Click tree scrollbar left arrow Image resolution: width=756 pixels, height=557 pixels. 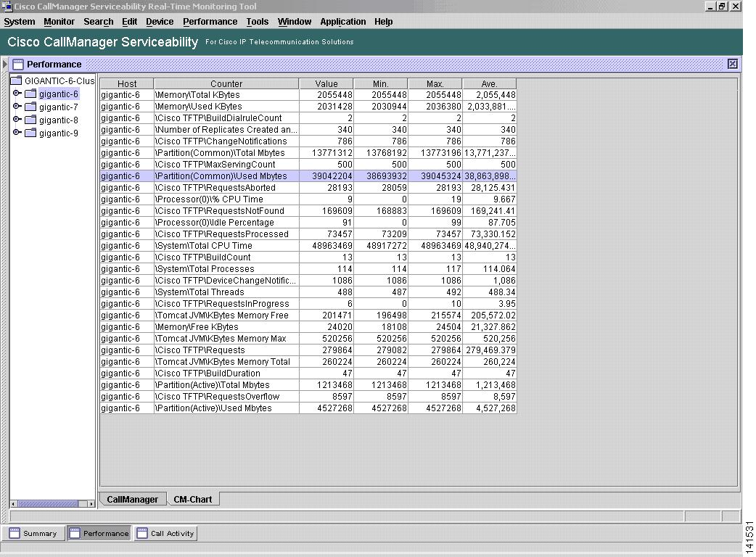point(14,504)
